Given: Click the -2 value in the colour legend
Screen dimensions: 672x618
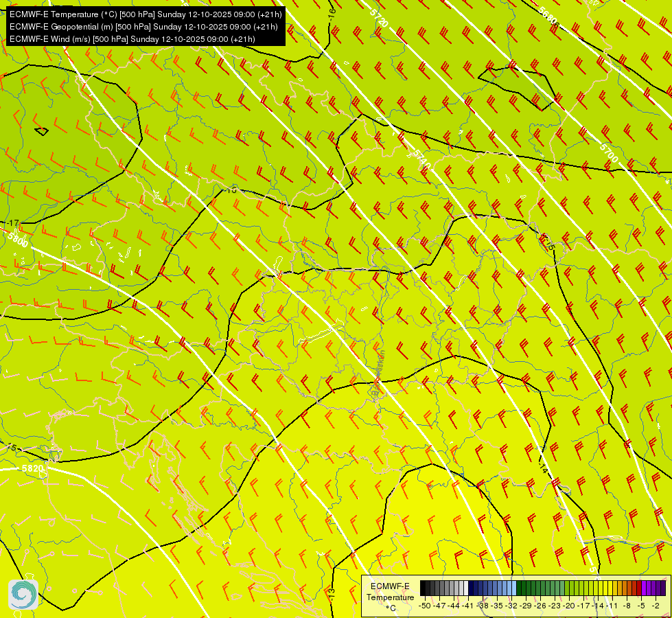Looking at the screenshot, I should coord(656,606).
